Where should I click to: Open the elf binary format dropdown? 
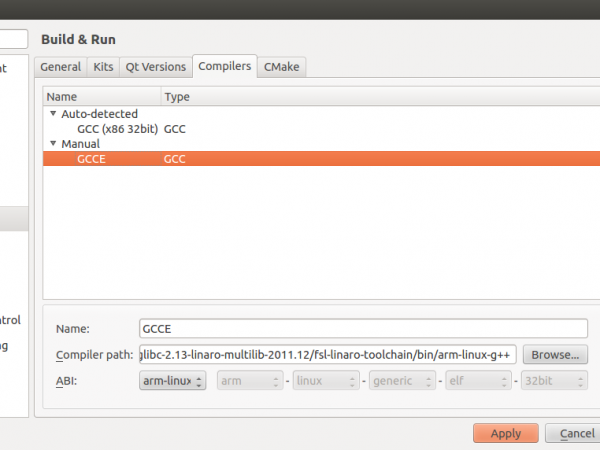coord(477,381)
